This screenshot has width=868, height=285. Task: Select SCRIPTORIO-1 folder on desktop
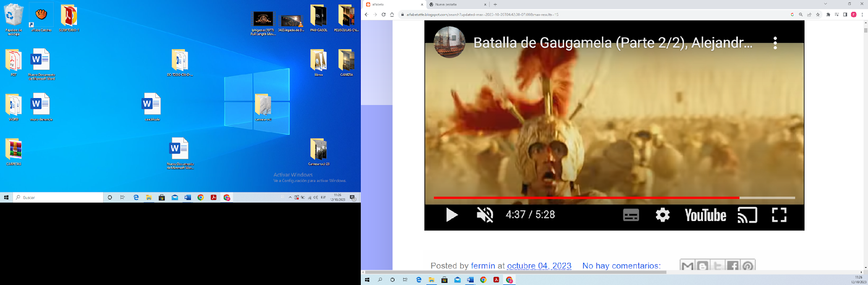click(69, 18)
